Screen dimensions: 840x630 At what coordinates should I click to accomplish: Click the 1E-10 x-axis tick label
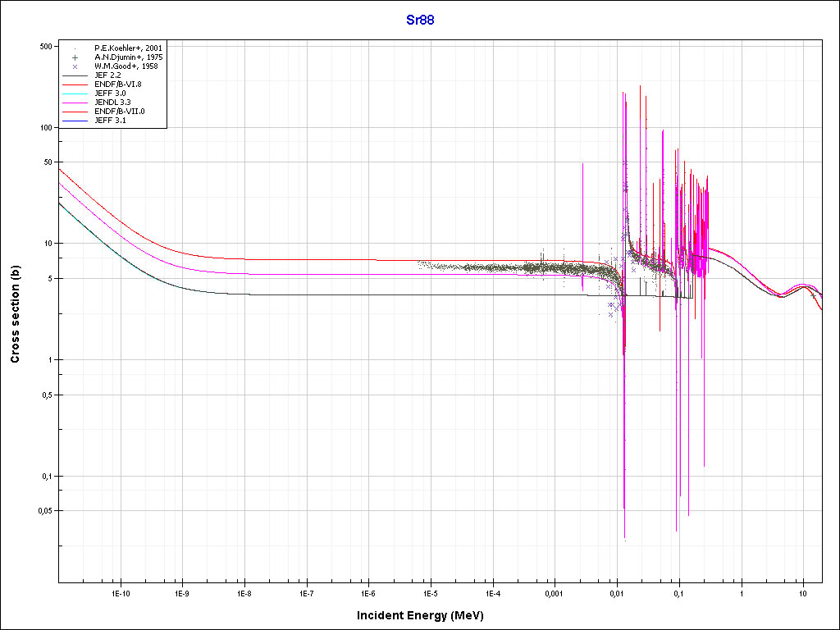120,592
